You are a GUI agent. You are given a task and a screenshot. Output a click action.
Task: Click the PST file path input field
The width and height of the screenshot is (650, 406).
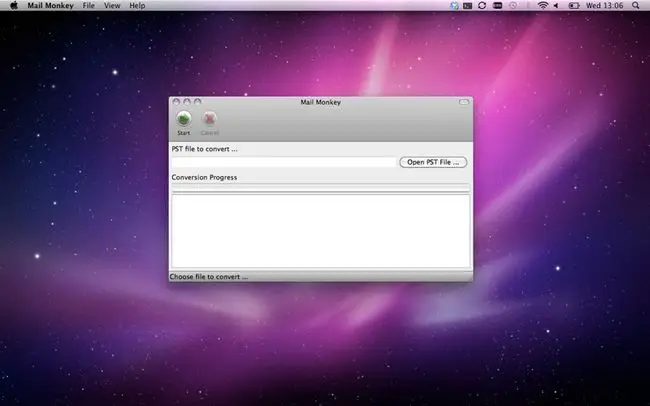pos(284,162)
